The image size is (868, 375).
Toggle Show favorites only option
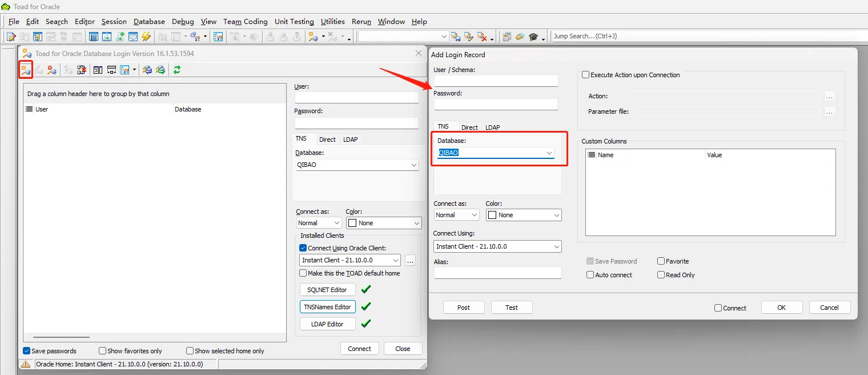pos(102,350)
